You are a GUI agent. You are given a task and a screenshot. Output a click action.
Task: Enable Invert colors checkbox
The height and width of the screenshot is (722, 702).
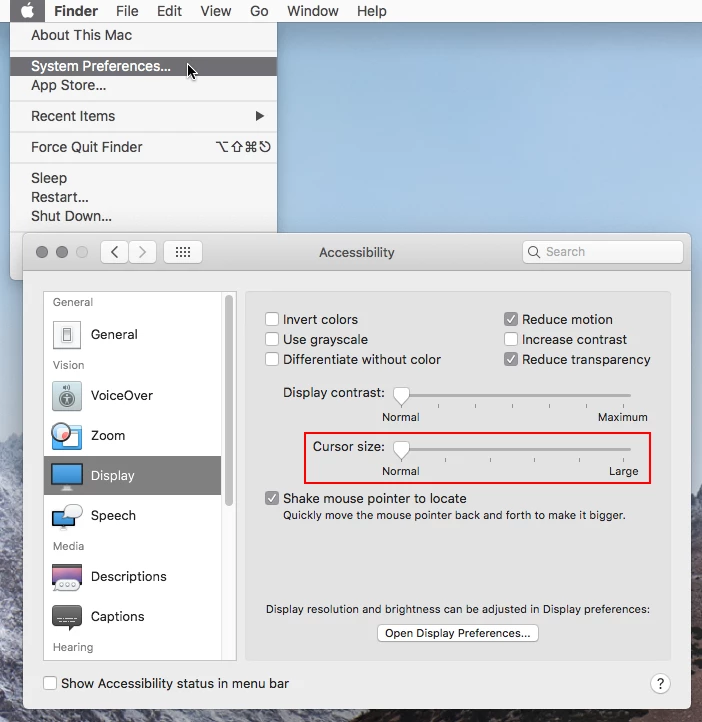pos(272,319)
